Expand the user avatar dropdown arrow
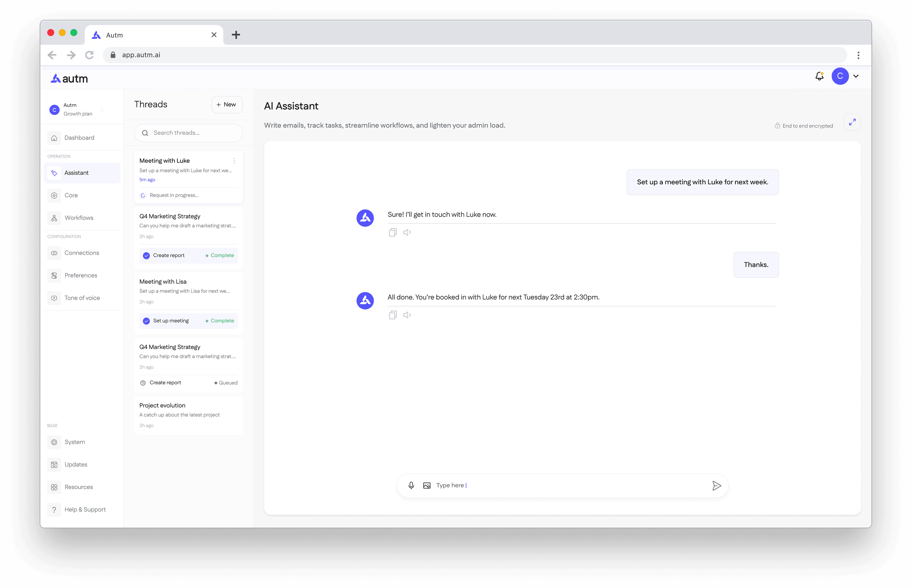 (856, 76)
